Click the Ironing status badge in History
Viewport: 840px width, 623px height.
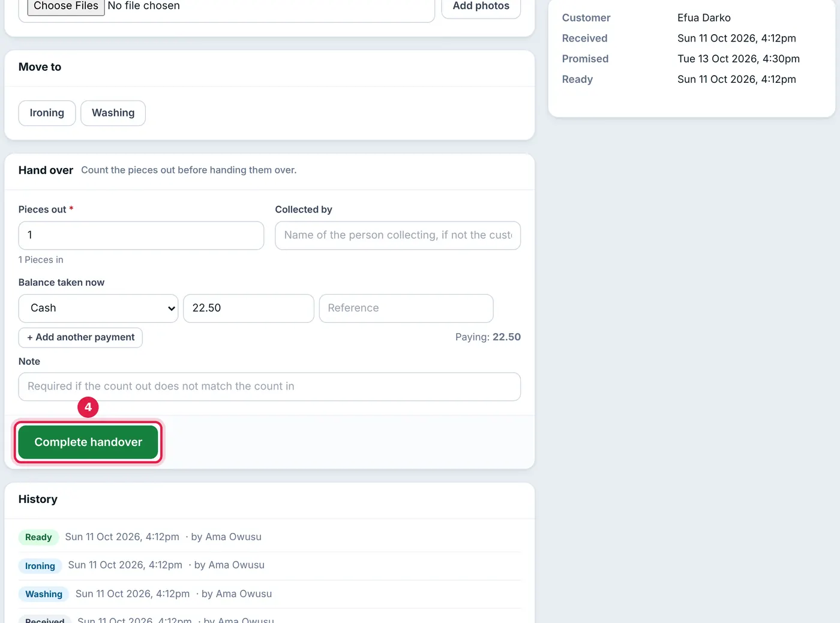point(40,566)
